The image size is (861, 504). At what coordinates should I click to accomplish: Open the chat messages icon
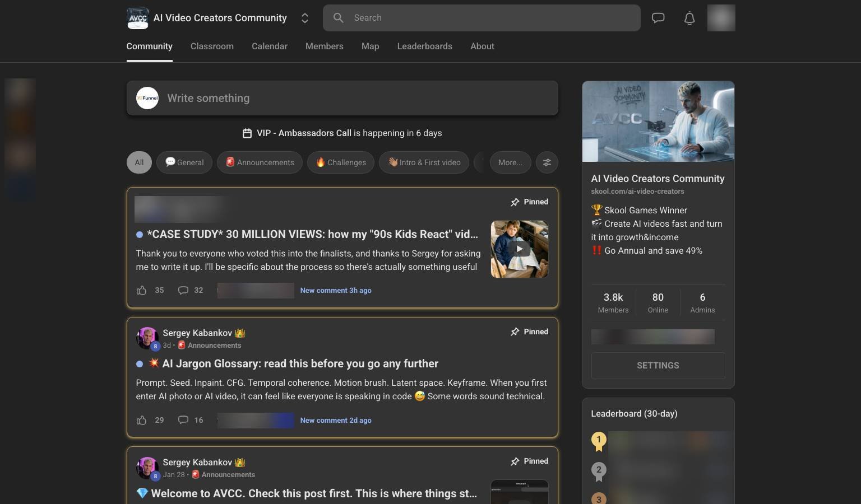click(658, 18)
